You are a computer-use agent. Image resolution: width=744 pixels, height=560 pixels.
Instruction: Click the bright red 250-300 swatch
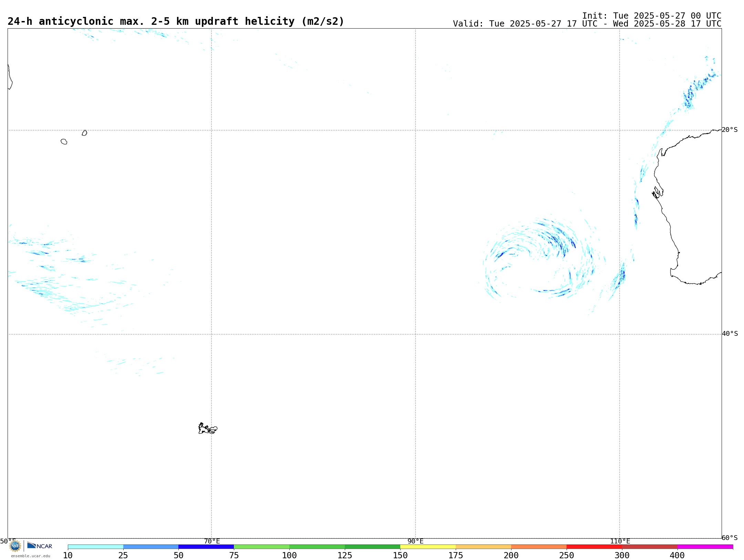click(595, 547)
